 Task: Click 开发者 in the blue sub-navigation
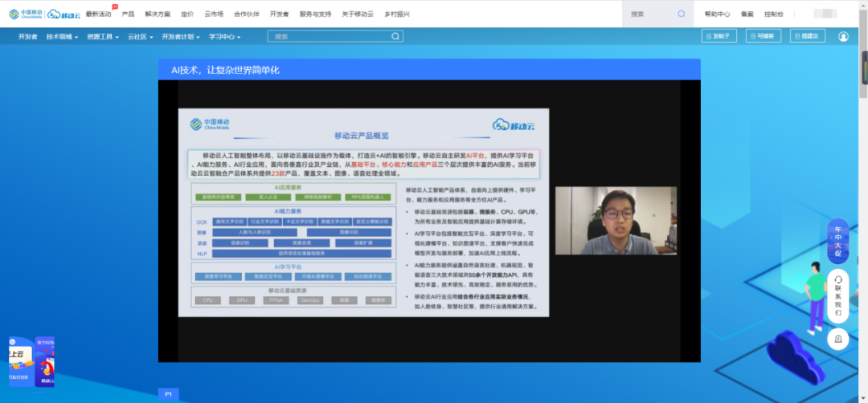pos(27,36)
